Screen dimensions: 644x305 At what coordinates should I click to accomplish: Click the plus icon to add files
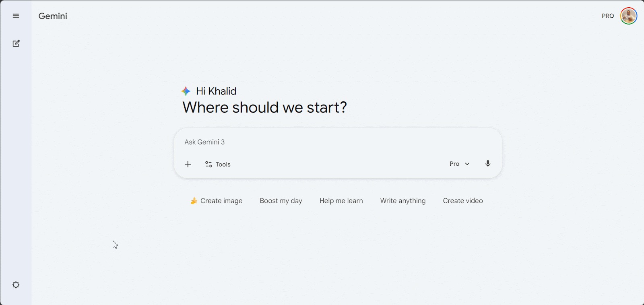click(188, 164)
